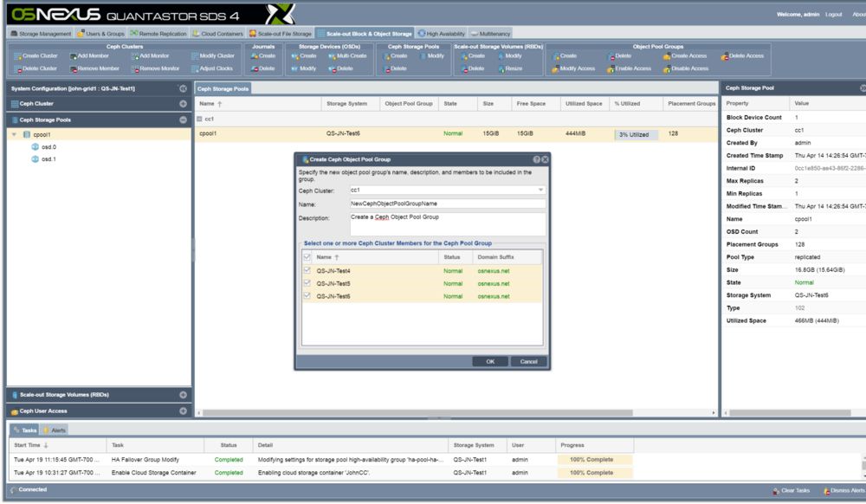Click Delete Cluster toolbar icon
866x504 pixels.
coord(36,69)
